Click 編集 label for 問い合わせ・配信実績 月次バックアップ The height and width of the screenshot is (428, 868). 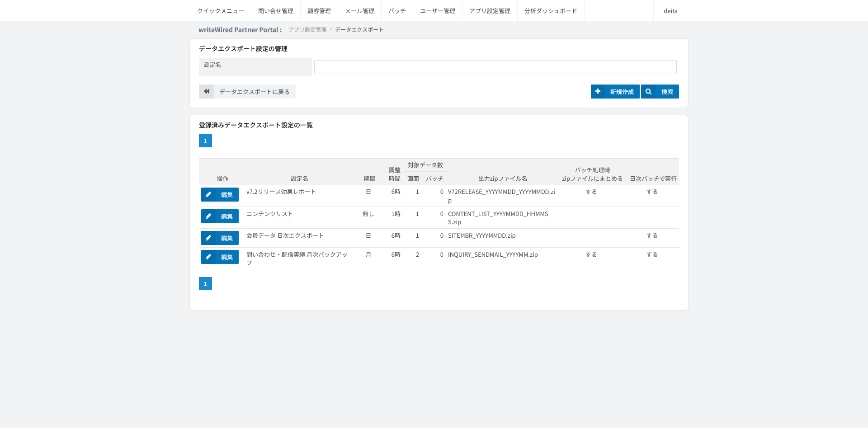point(227,257)
